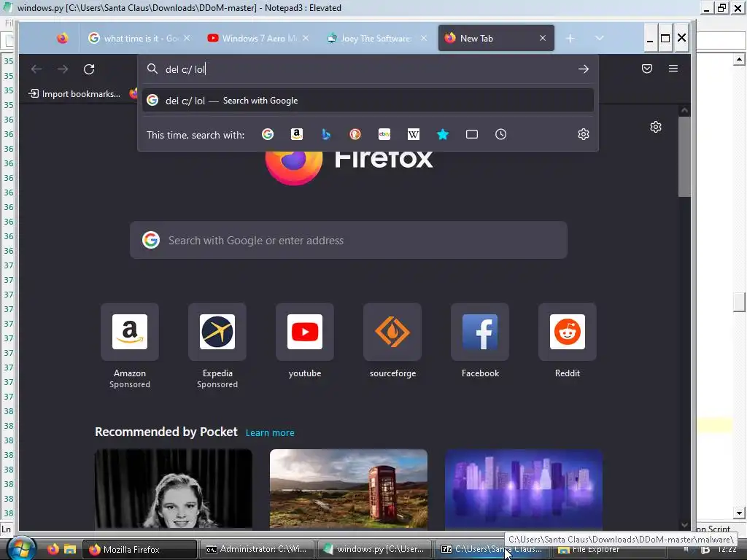The width and height of the screenshot is (747, 560).
Task: Click Notepad3 scrollbar up arrow
Action: pos(739,60)
